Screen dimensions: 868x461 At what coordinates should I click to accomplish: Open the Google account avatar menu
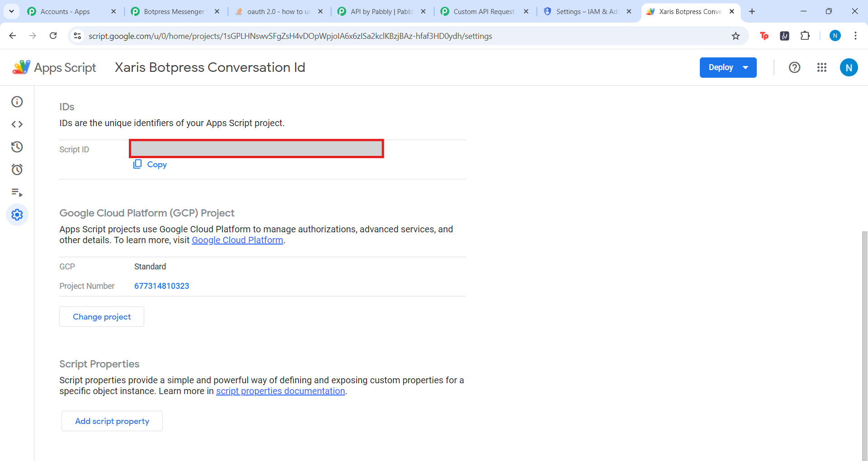pyautogui.click(x=849, y=67)
